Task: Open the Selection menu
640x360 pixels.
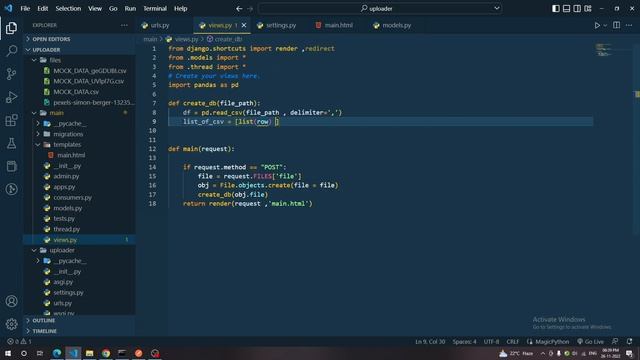Action: [x=68, y=9]
